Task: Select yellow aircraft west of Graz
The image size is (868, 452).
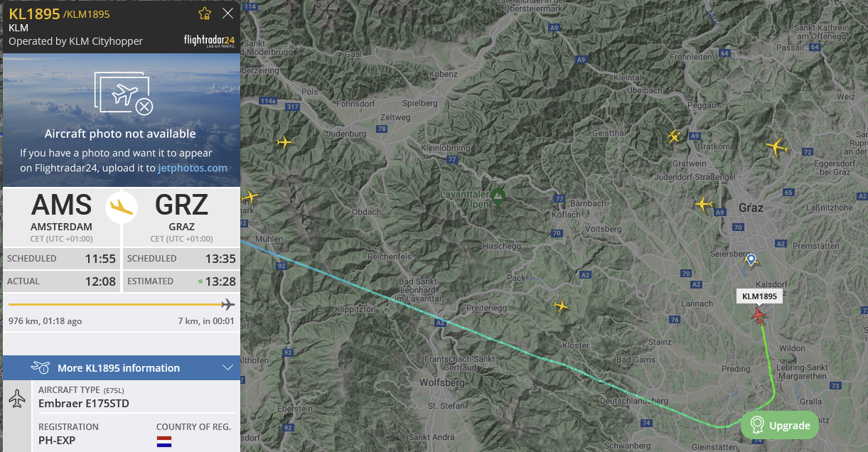Action: pos(704,205)
